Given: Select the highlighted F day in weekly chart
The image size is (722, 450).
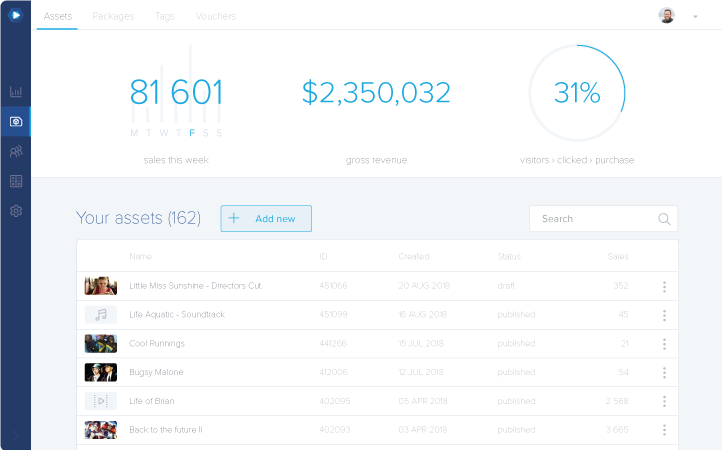Looking at the screenshot, I should click(192, 133).
